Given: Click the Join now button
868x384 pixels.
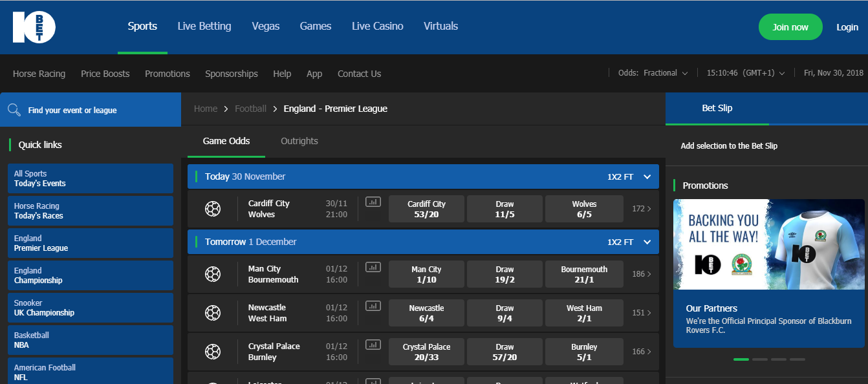Looking at the screenshot, I should pyautogui.click(x=790, y=27).
